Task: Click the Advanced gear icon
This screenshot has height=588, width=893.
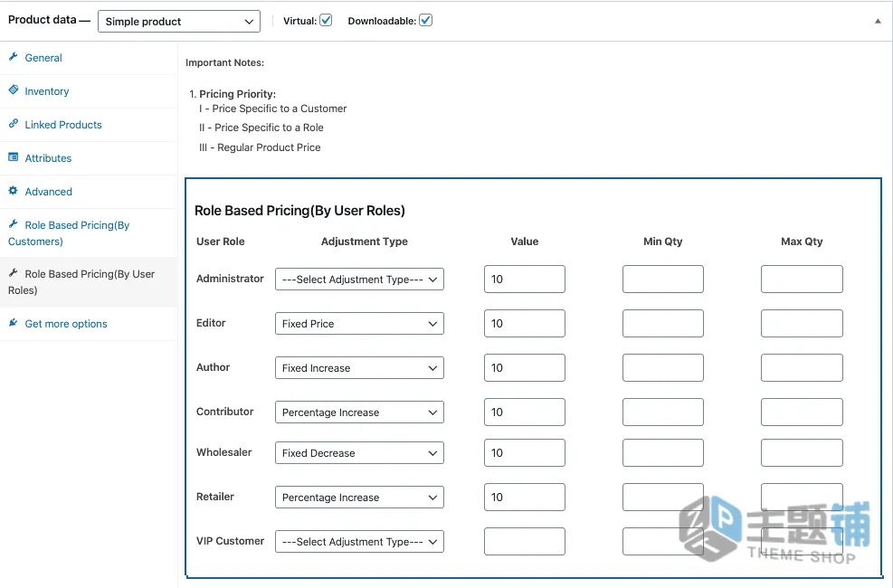Action: (13, 191)
